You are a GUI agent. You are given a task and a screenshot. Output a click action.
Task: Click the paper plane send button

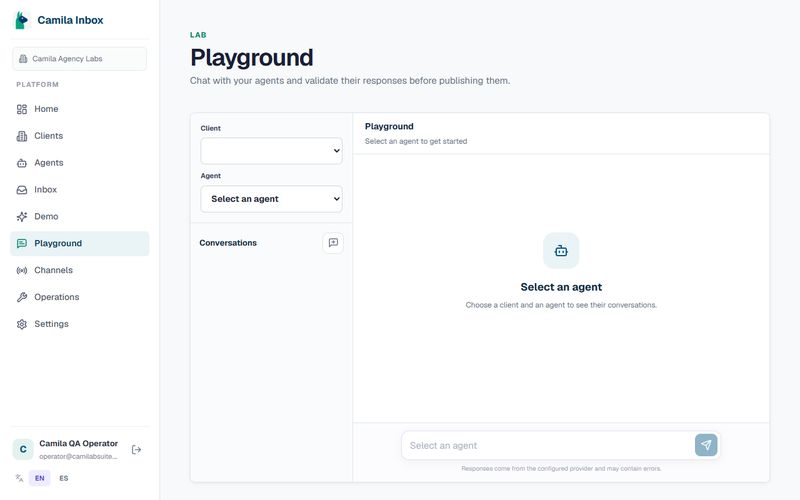(706, 445)
